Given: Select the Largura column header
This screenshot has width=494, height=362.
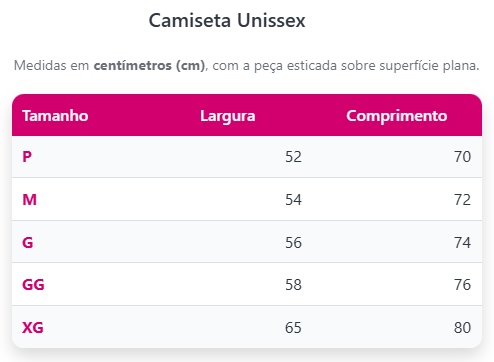Looking at the screenshot, I should tap(228, 116).
